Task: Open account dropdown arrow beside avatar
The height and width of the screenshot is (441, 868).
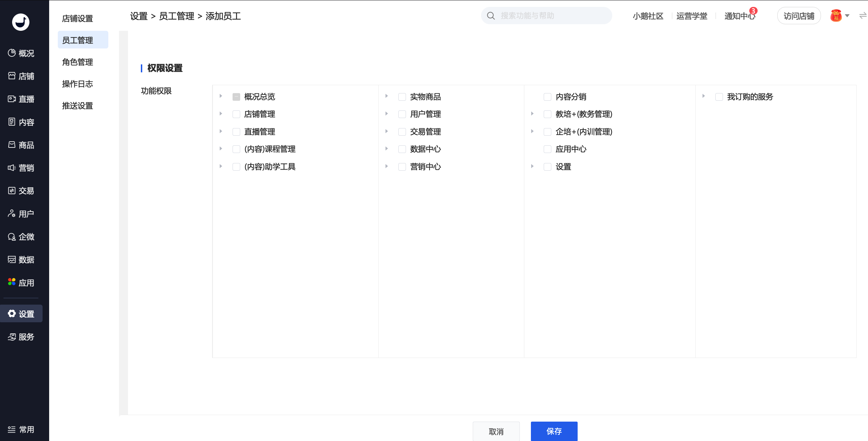Action: pos(847,16)
